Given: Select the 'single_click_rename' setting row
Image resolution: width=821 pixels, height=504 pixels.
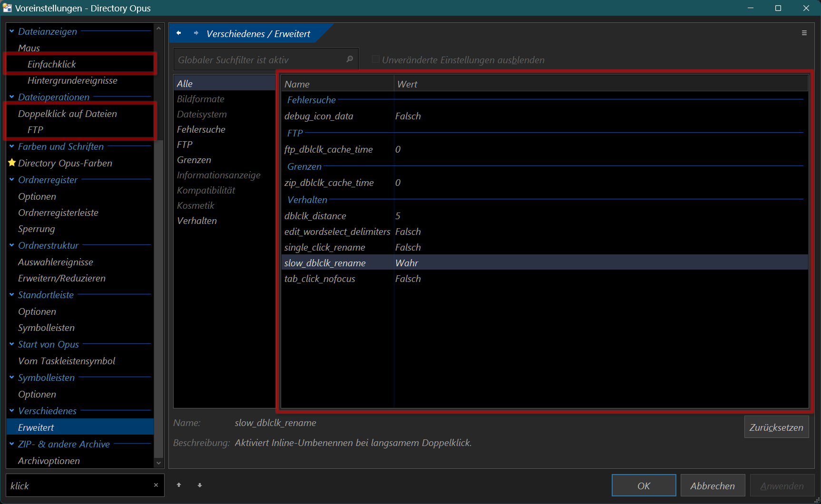Looking at the screenshot, I should click(545, 247).
